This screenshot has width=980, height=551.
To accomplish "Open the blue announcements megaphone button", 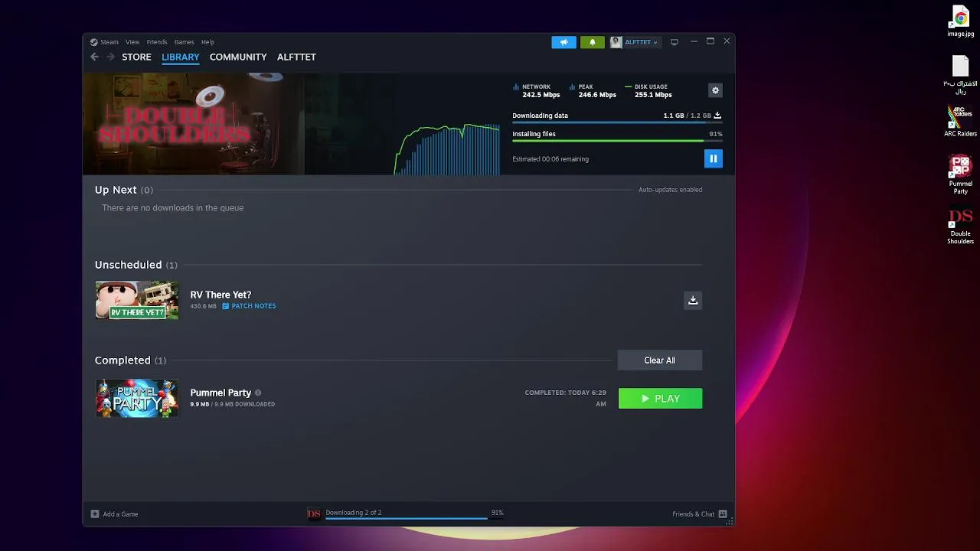I will [x=563, y=42].
